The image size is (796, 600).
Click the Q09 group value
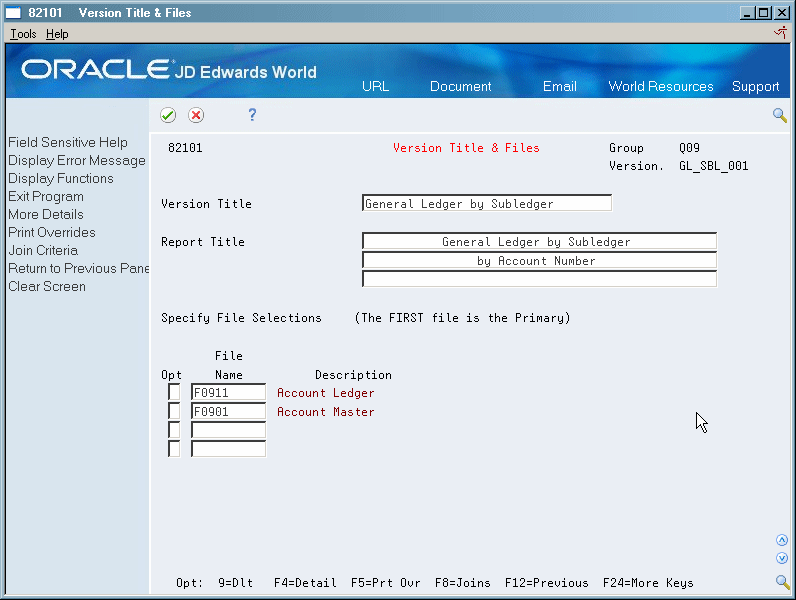[x=689, y=148]
